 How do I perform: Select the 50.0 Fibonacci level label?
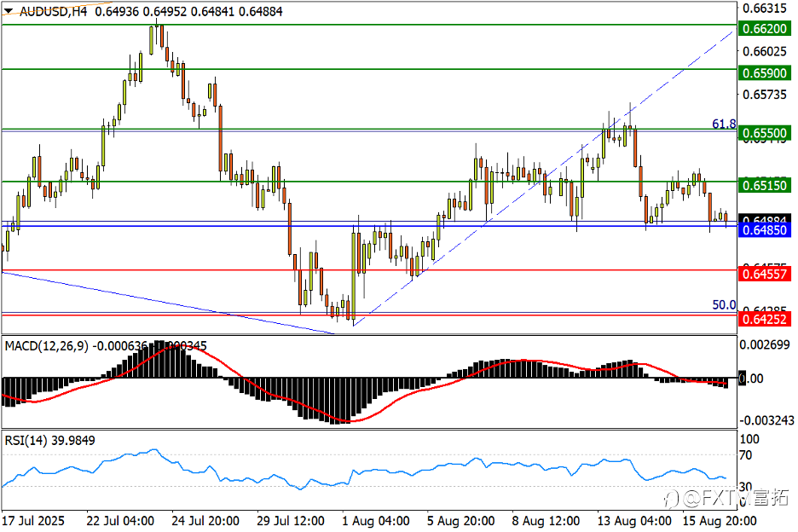point(724,304)
